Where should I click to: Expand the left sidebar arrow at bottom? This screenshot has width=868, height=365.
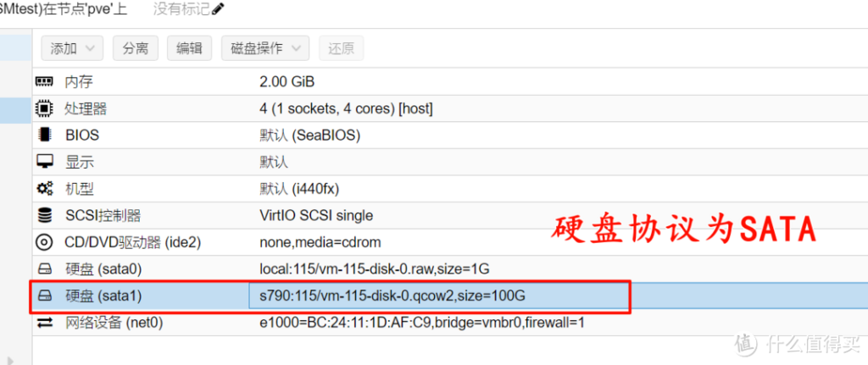pyautogui.click(x=8, y=359)
